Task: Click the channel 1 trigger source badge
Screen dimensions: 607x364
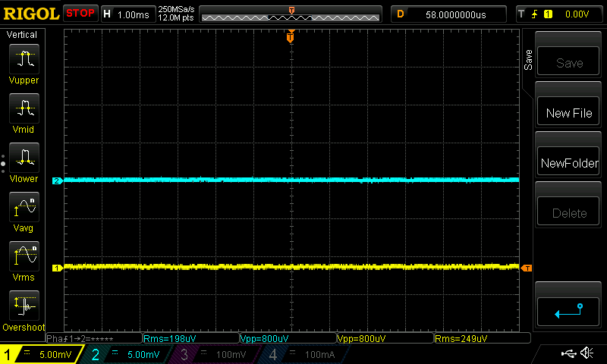Action: click(548, 14)
